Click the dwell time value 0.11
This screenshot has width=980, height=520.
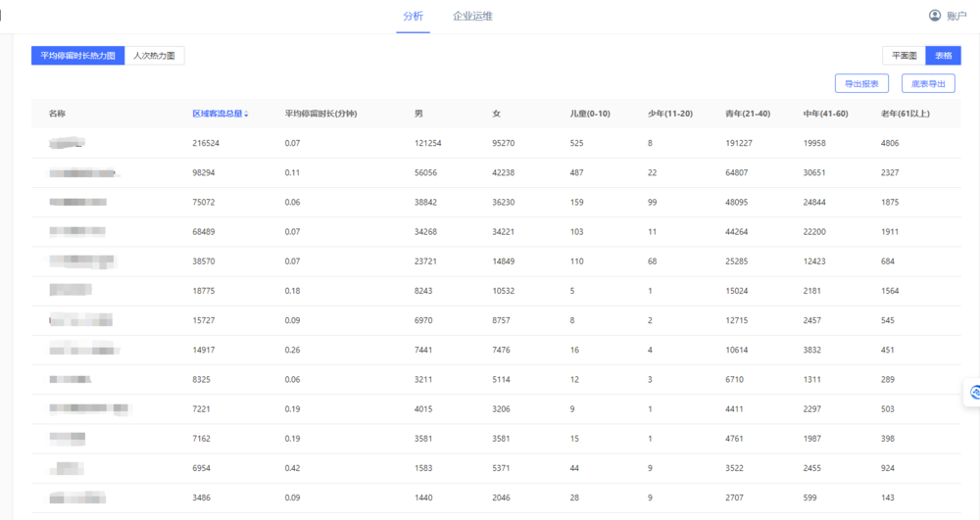pyautogui.click(x=292, y=172)
